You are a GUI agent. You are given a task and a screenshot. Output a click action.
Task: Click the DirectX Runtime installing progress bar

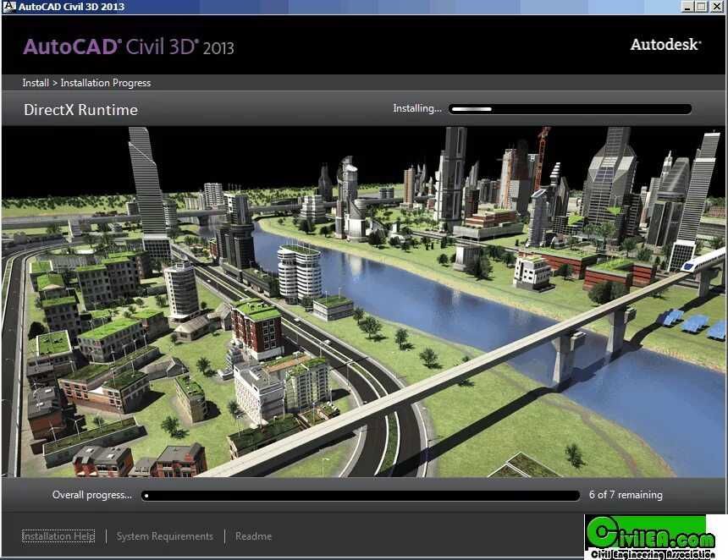pyautogui.click(x=571, y=109)
